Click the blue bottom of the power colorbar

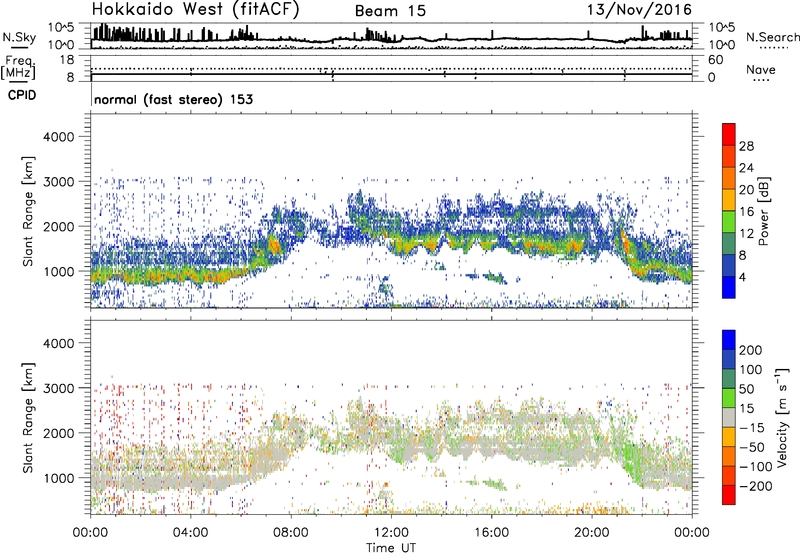728,287
